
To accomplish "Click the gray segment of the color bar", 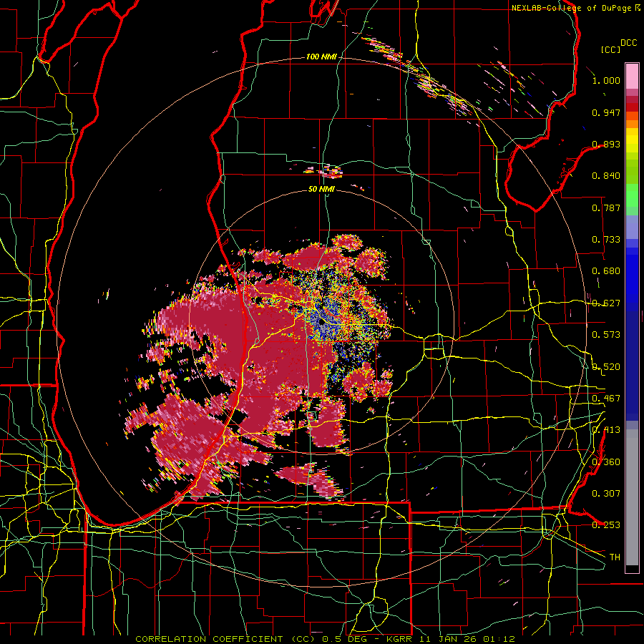I will coord(632,497).
